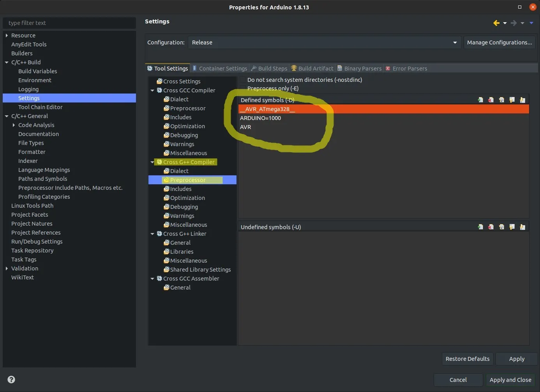The height and width of the screenshot is (392, 540).
Task: Click the Apply button
Action: tap(517, 359)
